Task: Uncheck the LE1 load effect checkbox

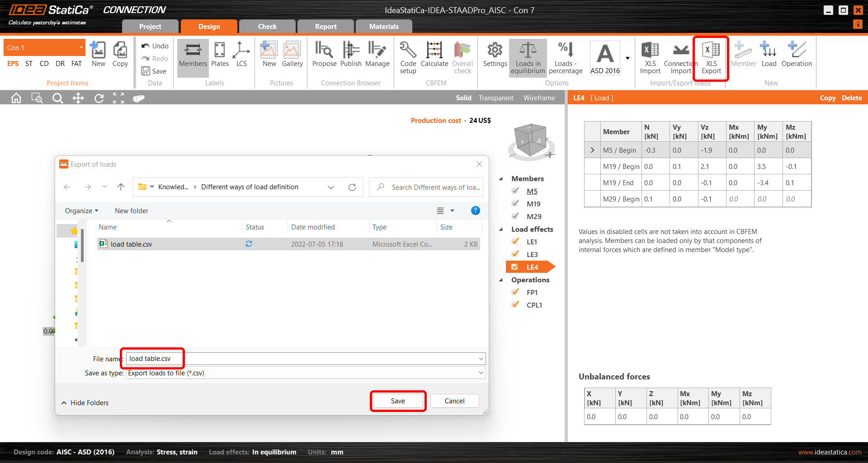Action: 515,242
